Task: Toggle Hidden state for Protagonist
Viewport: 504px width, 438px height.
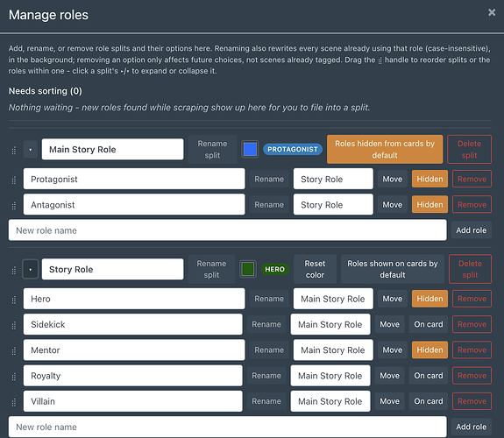Action: point(429,179)
